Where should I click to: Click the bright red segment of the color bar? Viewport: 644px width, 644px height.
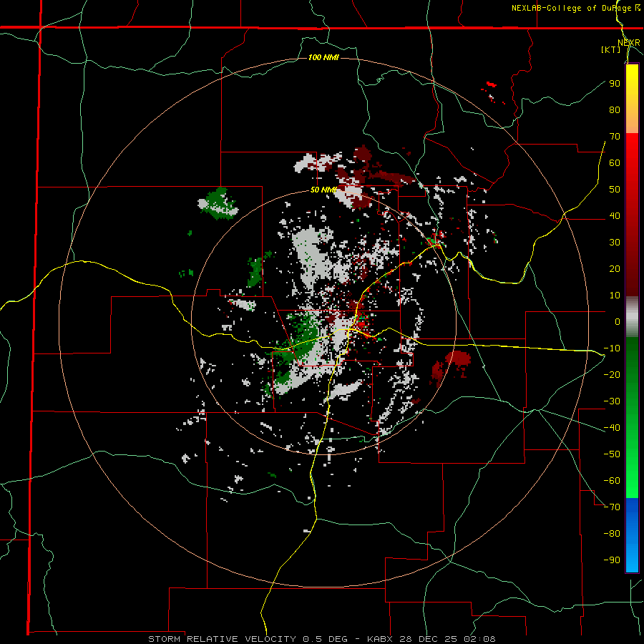pyautogui.click(x=632, y=150)
